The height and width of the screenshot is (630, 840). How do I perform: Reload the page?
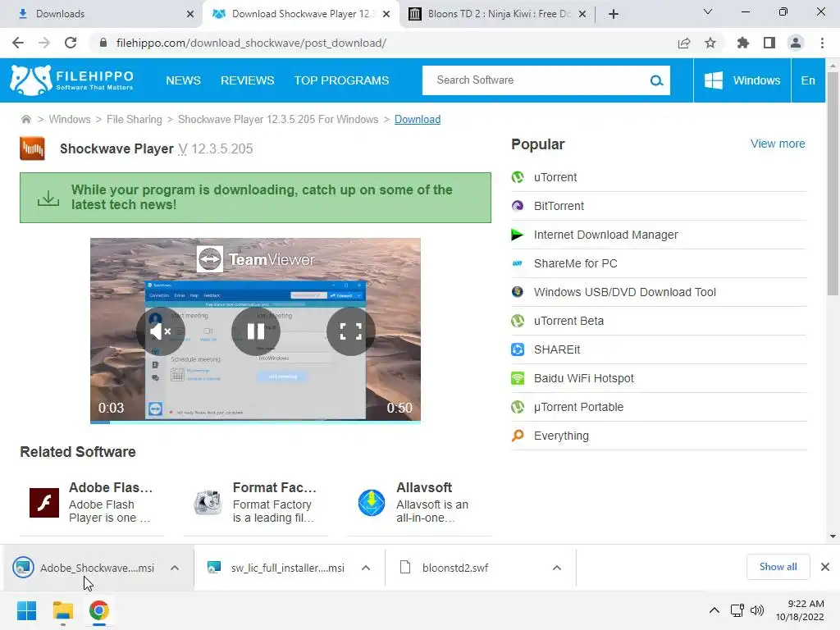coord(71,43)
